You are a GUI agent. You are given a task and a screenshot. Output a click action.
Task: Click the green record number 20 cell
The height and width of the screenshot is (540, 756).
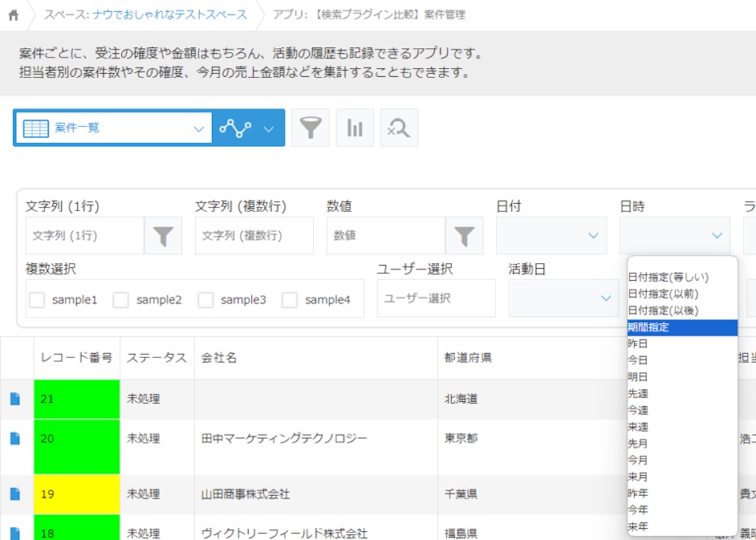[77, 447]
